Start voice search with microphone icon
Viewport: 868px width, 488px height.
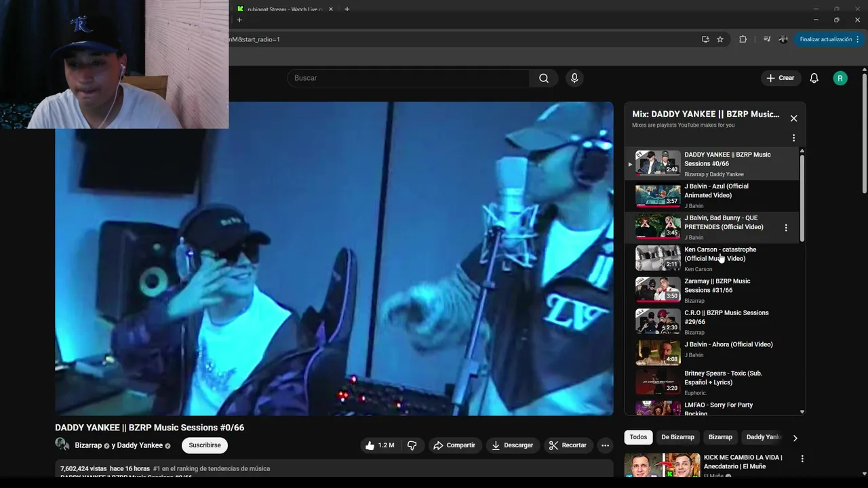click(574, 78)
